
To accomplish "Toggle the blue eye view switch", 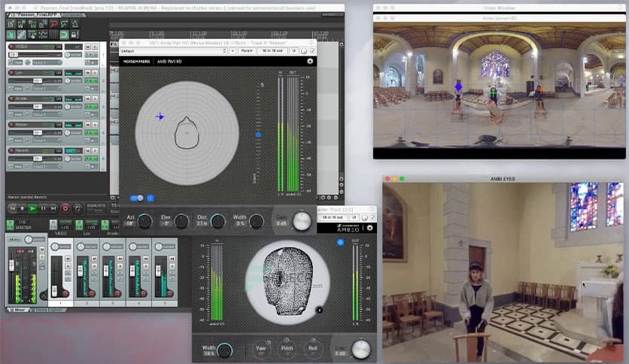I will [136, 198].
